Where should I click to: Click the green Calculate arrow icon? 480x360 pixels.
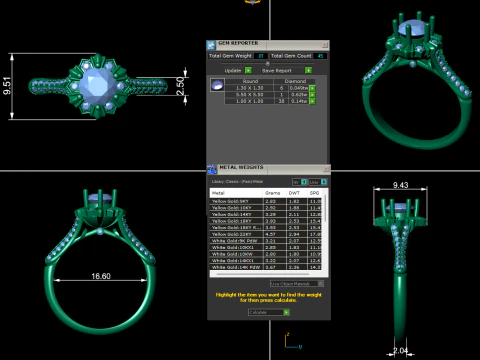(286, 312)
